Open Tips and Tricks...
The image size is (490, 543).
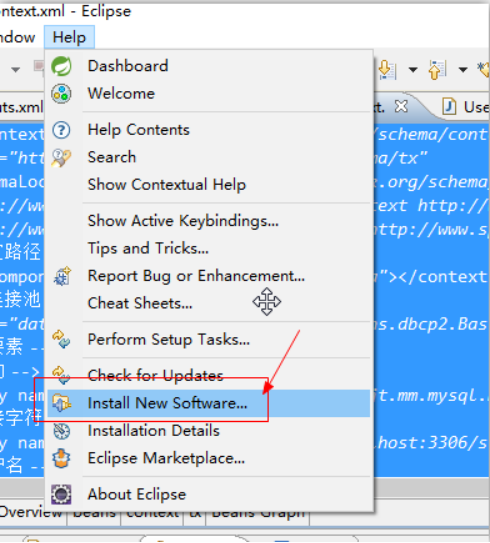click(209, 248)
